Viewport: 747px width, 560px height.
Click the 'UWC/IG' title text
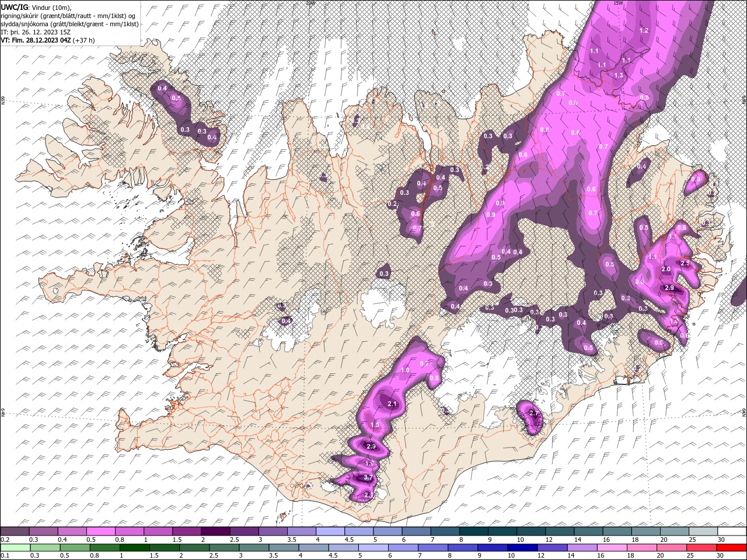click(x=14, y=6)
